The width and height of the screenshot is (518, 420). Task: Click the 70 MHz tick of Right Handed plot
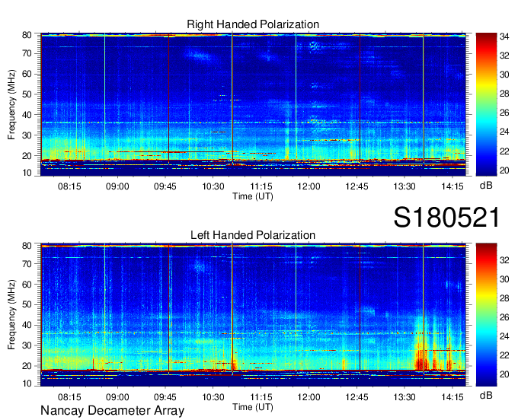(27, 53)
